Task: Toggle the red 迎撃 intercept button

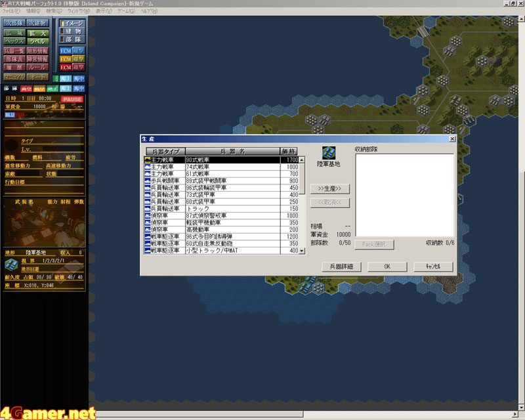Action: (79, 68)
